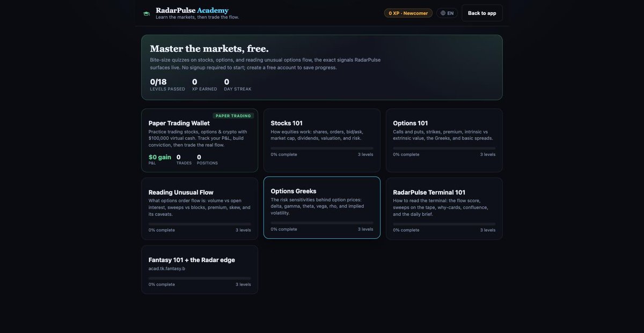Open the Reading Unusual Flow course
The image size is (644, 333).
(x=200, y=209)
